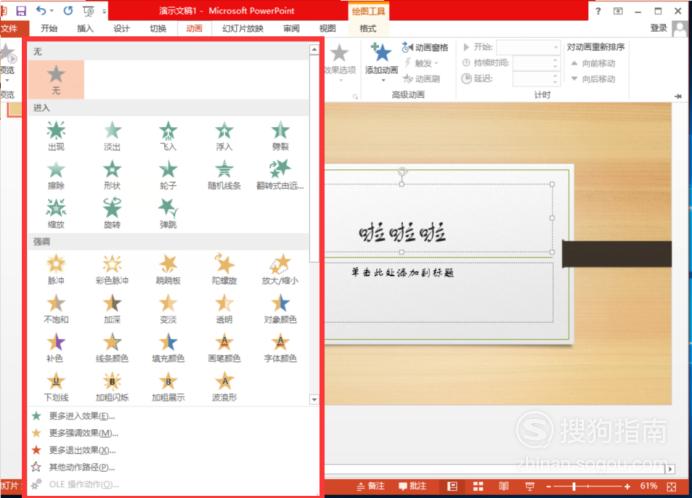Open the 添加动画 add animation dropdown
The image size is (692, 498).
[382, 63]
